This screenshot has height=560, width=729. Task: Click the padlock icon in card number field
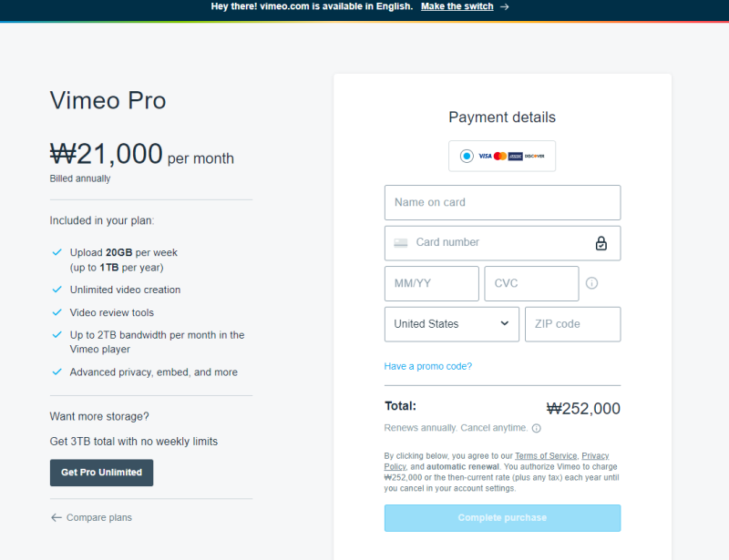601,243
